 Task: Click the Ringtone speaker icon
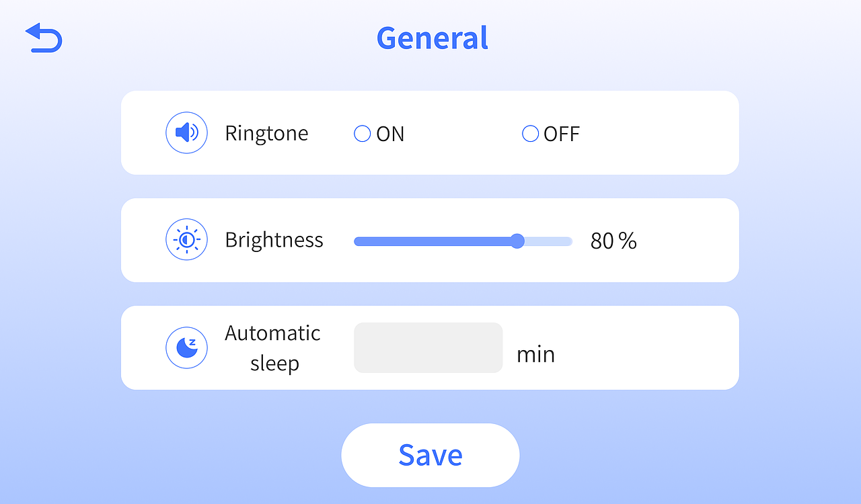186,133
